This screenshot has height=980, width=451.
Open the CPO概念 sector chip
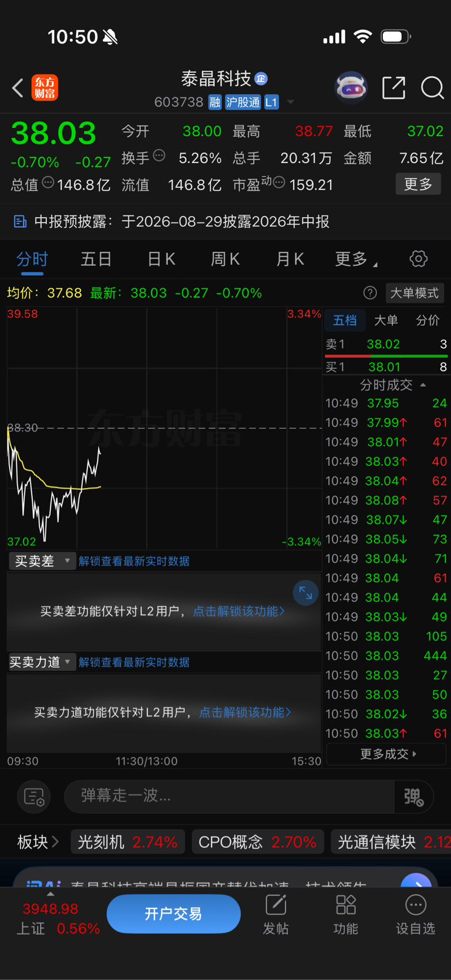click(x=257, y=842)
